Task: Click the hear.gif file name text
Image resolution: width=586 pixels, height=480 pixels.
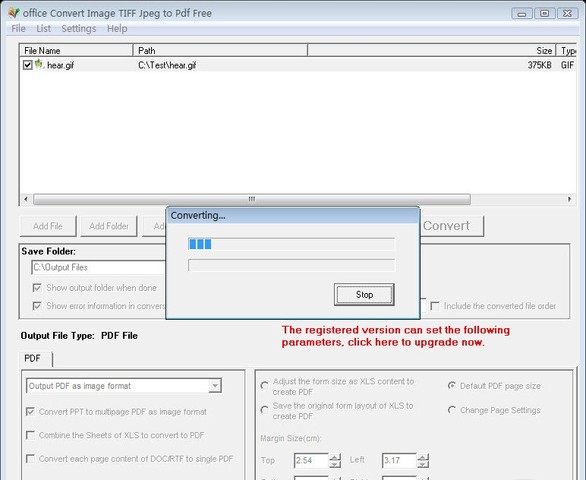Action: (x=60, y=65)
